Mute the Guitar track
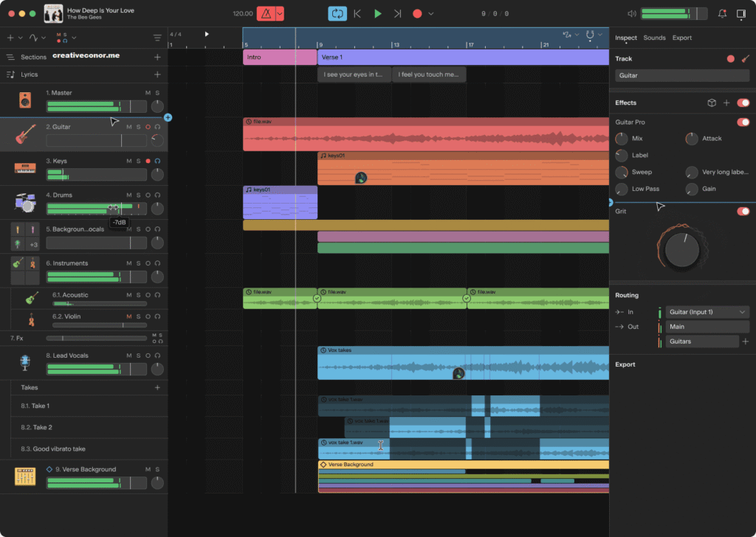The image size is (756, 537). click(x=128, y=127)
